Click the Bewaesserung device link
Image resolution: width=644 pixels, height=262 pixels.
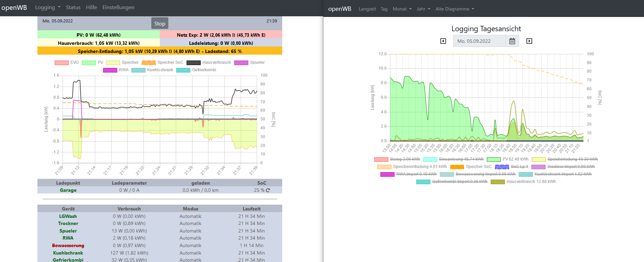(68, 246)
